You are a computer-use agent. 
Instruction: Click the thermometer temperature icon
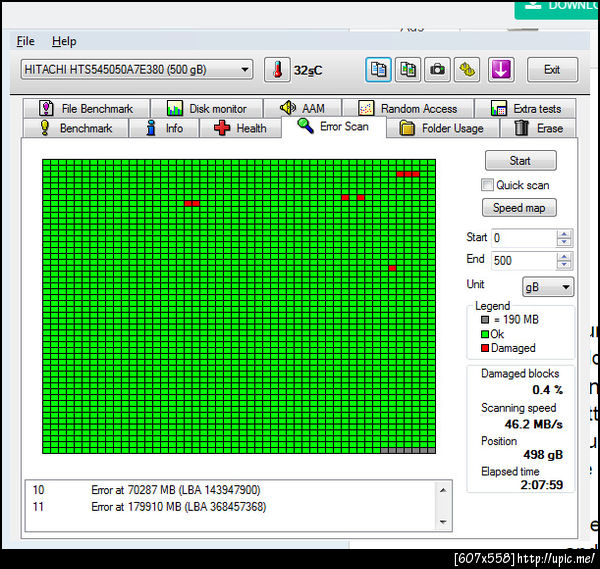point(277,70)
